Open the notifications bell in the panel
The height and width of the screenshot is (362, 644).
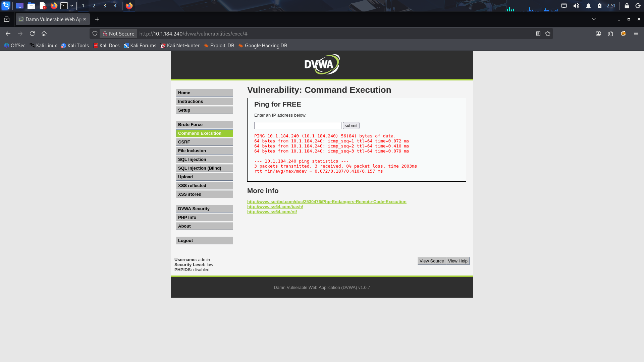point(588,6)
